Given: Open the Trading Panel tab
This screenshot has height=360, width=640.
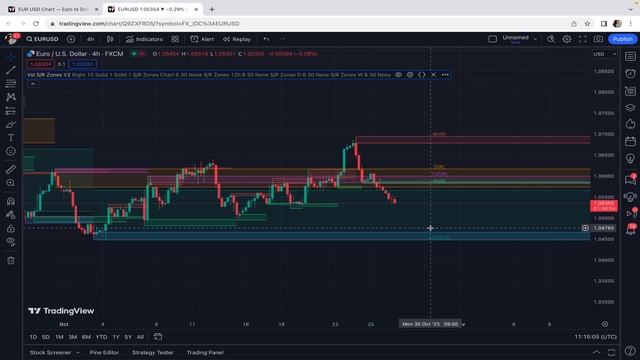Looking at the screenshot, I should pos(205,352).
